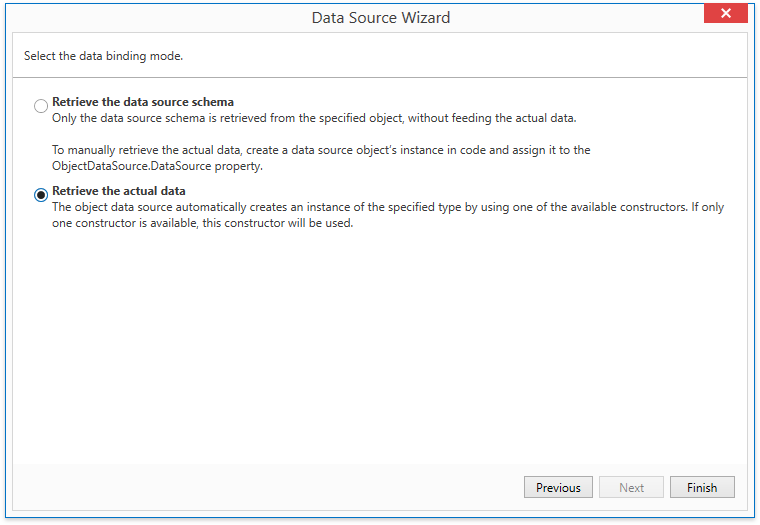Click the ObjectDataSource.DataSource property text
Image resolution: width=760 pixels, height=525 pixels.
point(157,166)
